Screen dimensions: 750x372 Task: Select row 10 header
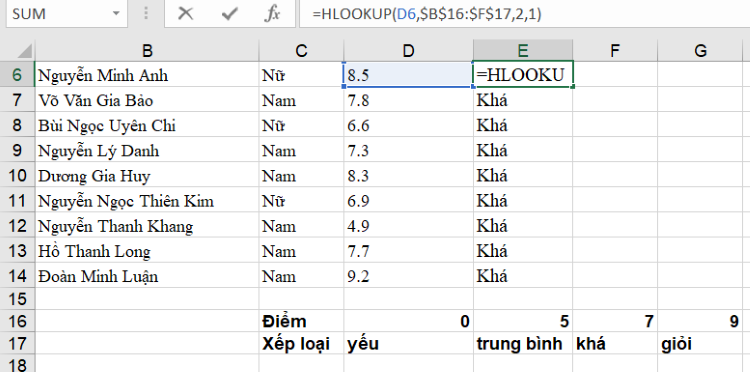(17, 176)
